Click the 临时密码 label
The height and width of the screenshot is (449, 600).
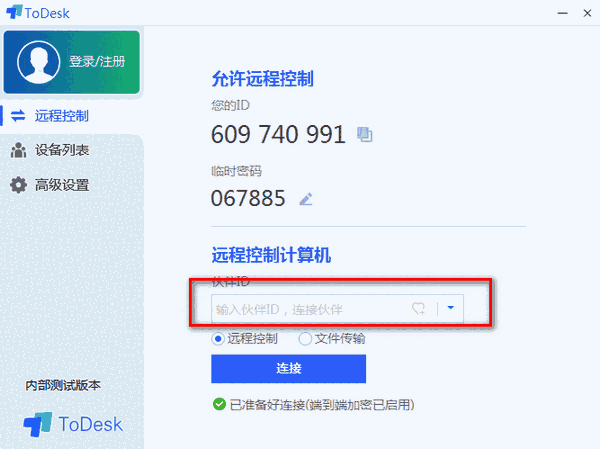coord(236,171)
